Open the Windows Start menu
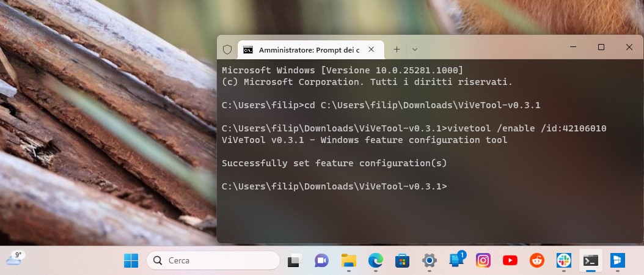Image resolution: width=644 pixels, height=275 pixels. point(131,260)
